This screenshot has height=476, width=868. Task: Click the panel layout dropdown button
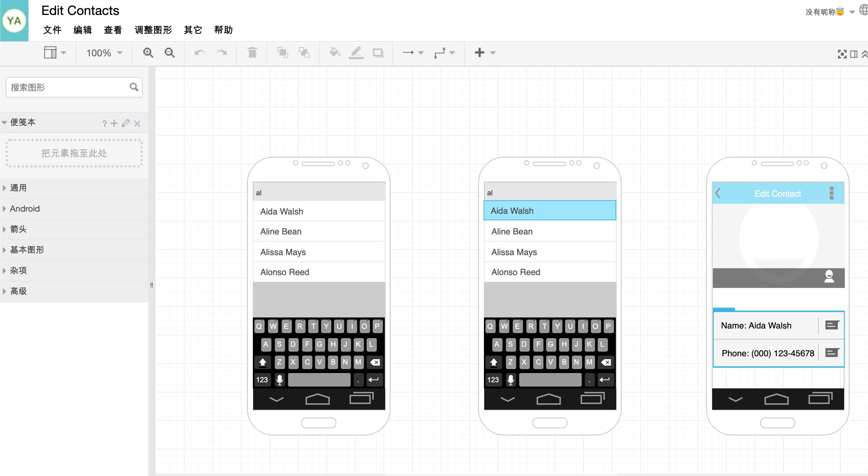coord(55,53)
